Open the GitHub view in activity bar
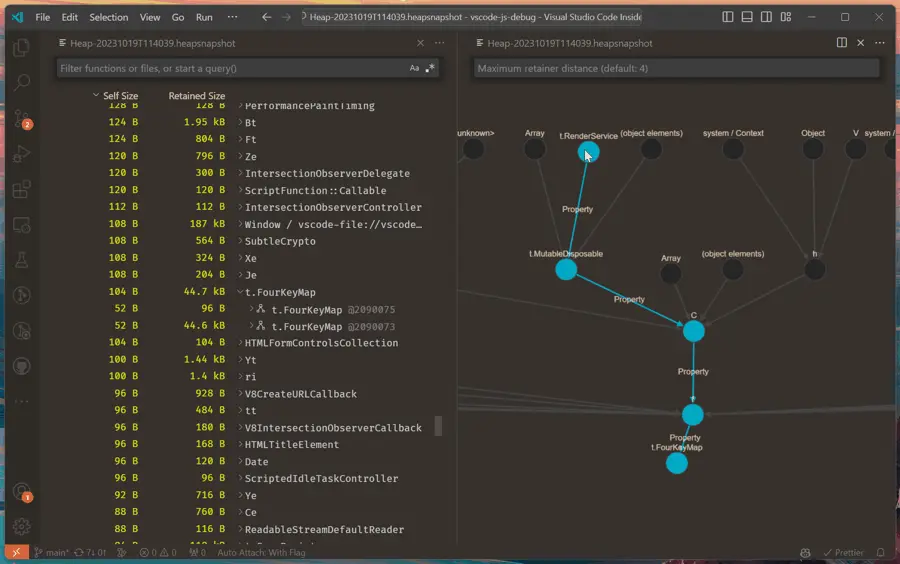Screen dimensions: 900x564 pos(21,366)
